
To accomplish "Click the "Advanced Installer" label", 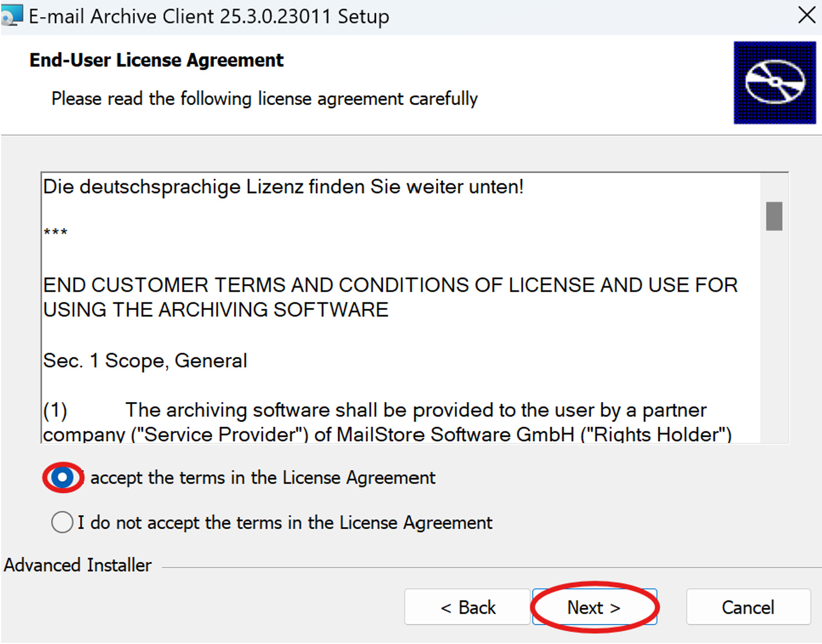I will [77, 566].
